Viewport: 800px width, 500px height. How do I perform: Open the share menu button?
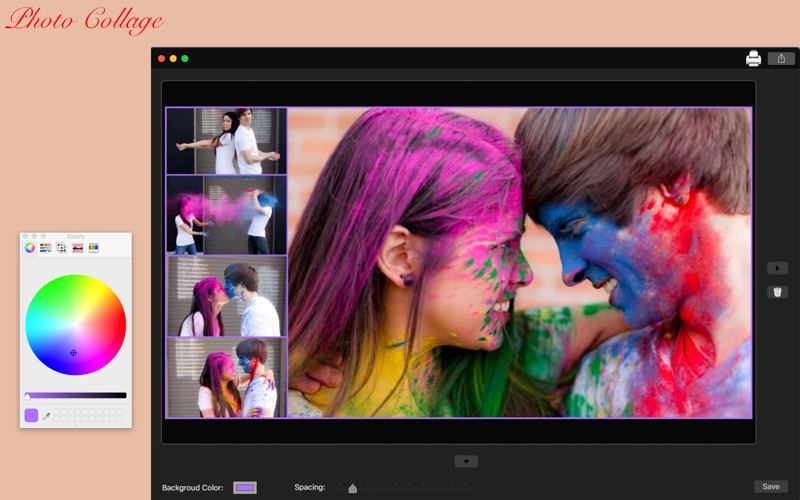pyautogui.click(x=781, y=59)
